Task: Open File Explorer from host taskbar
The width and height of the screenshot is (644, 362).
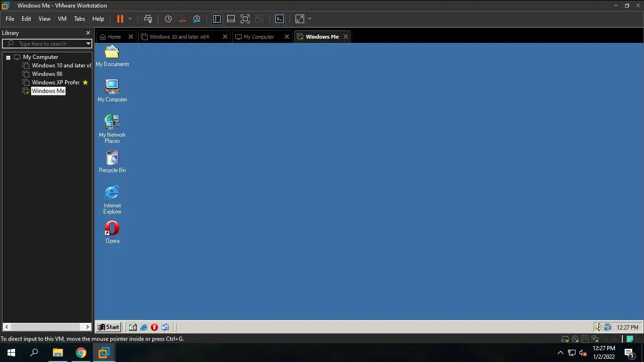Action: point(58,353)
